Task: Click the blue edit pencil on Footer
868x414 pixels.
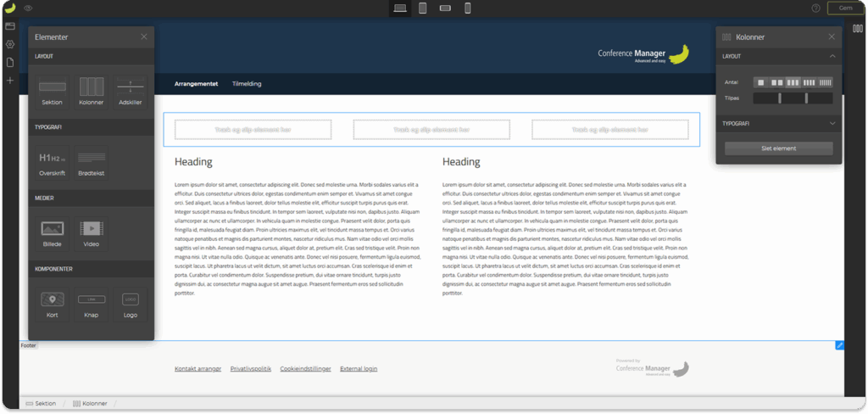Action: 839,345
